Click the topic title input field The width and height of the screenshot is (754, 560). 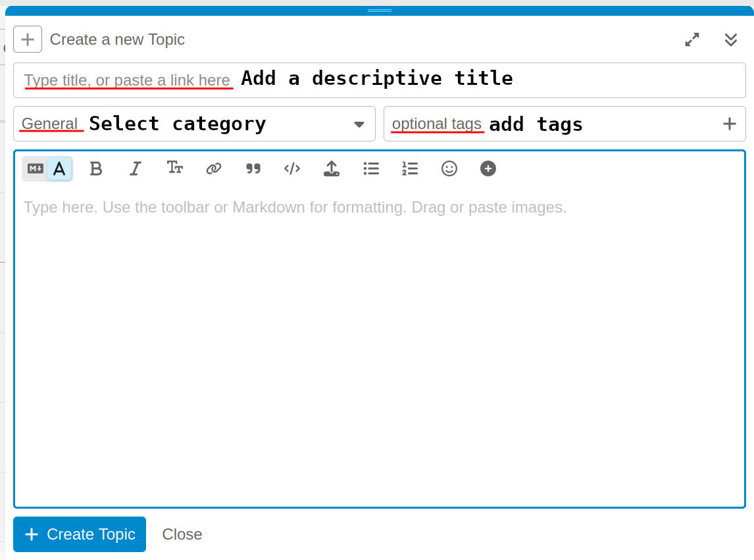point(379,80)
